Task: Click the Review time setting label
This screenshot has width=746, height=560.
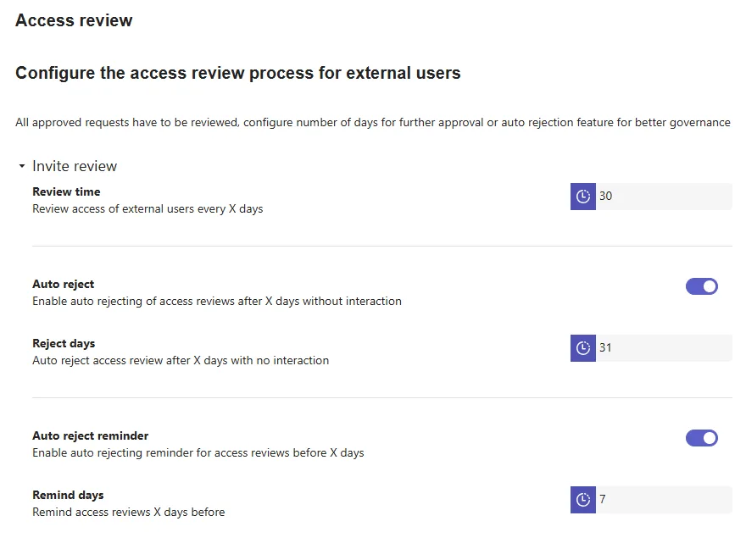Action: click(x=66, y=191)
